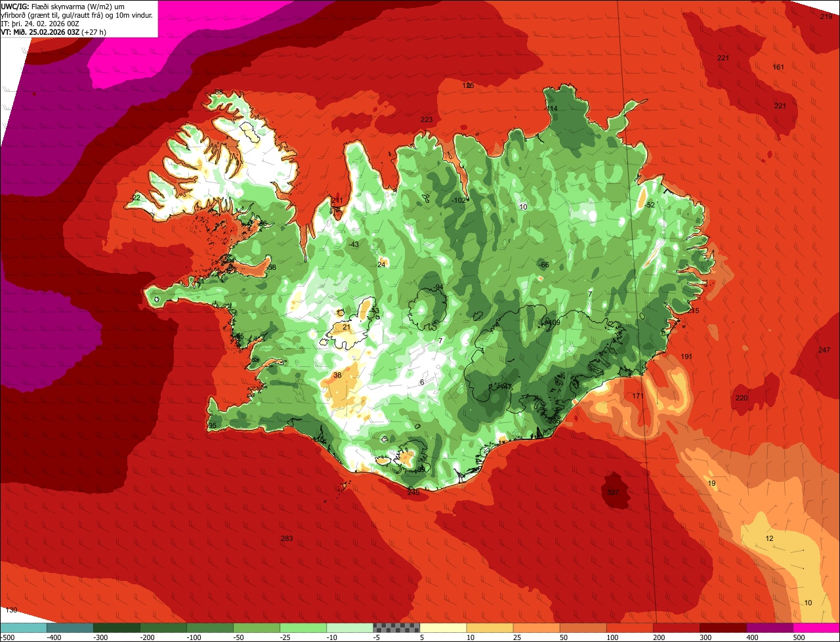
Task: Click the '21' value on Langjökull glacier
Action: pos(346,327)
